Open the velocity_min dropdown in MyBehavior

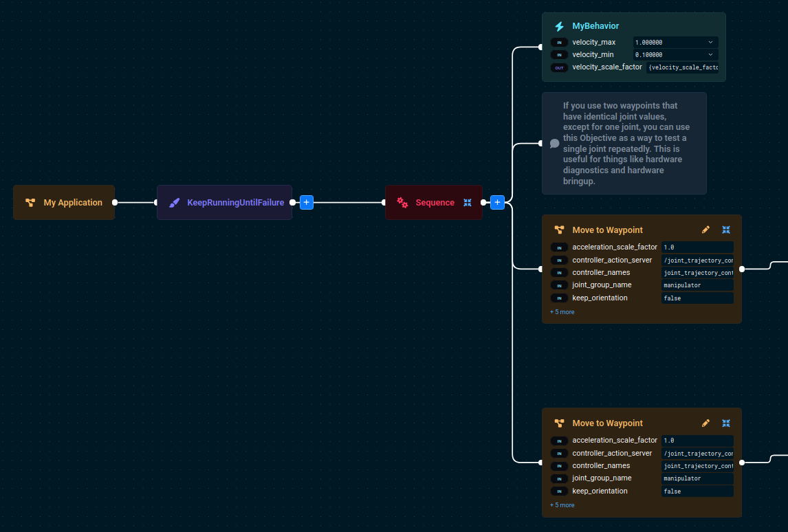click(710, 54)
